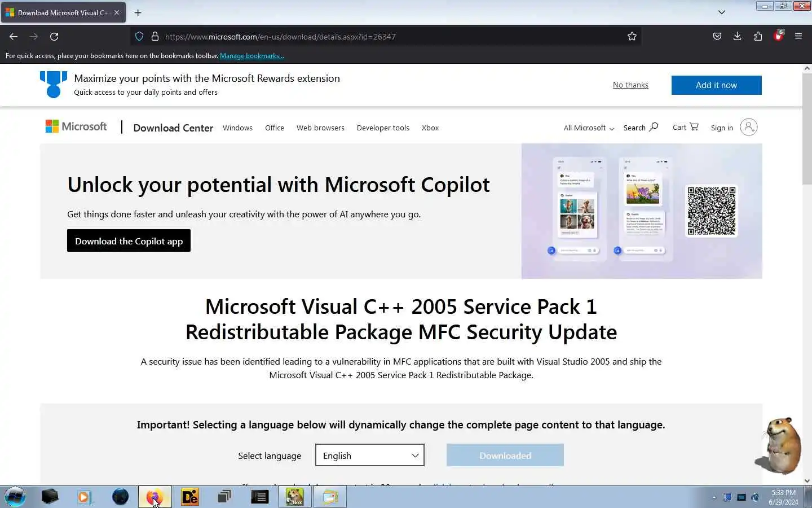Open the Box animal taskbar icon
The width and height of the screenshot is (812, 508).
click(294, 497)
